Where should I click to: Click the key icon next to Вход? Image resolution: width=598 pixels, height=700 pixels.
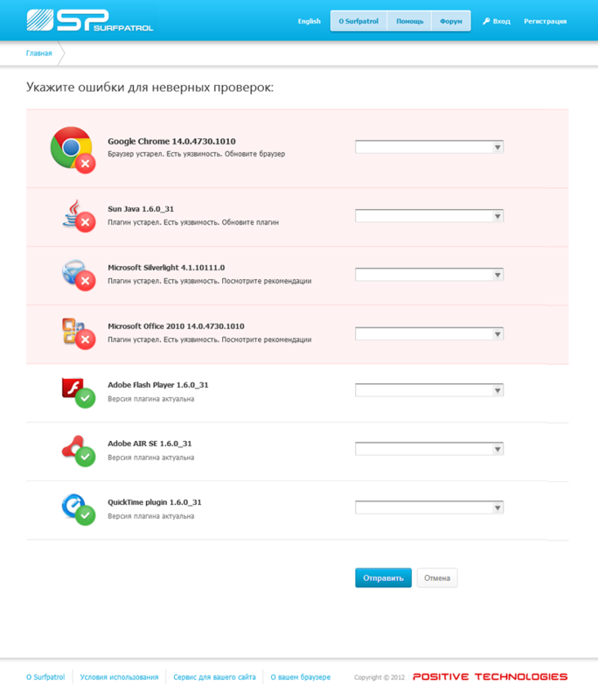click(486, 20)
